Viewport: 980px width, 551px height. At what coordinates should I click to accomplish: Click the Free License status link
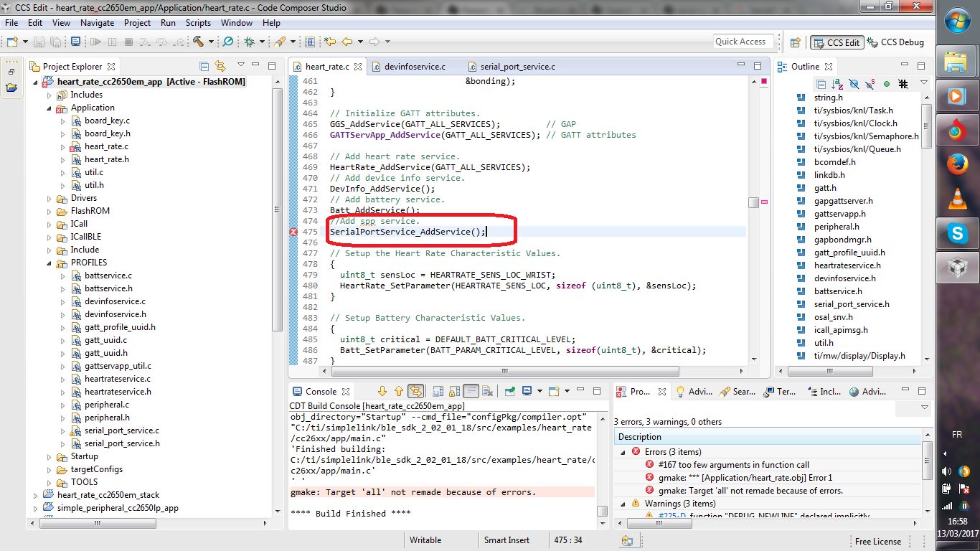point(878,542)
